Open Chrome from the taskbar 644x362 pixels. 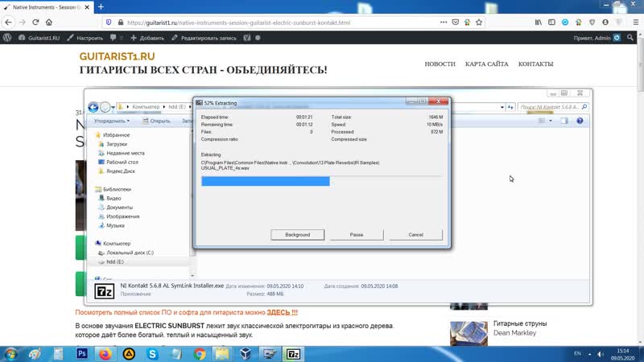(x=200, y=354)
